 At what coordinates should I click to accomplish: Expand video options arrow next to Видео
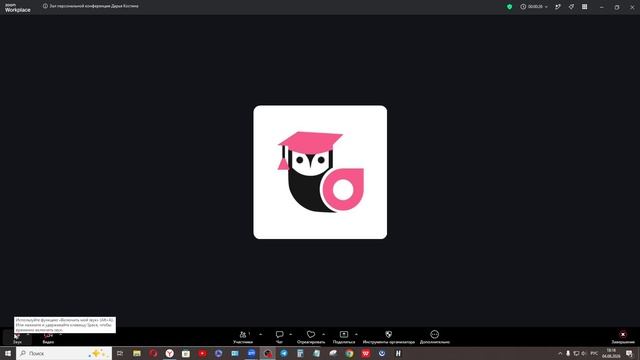[x=61, y=335]
